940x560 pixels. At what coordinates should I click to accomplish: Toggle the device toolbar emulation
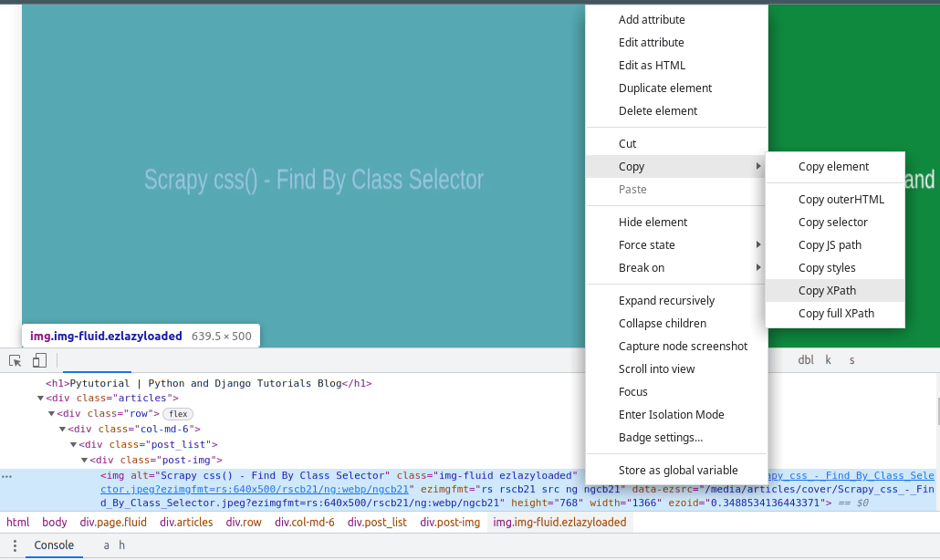point(39,359)
